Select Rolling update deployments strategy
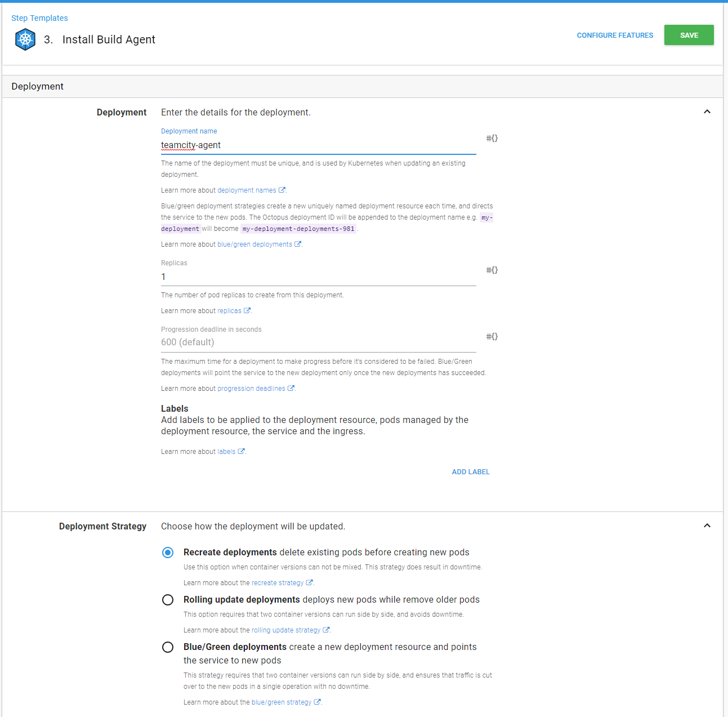Screen dimensions: 728x717 pyautogui.click(x=168, y=600)
